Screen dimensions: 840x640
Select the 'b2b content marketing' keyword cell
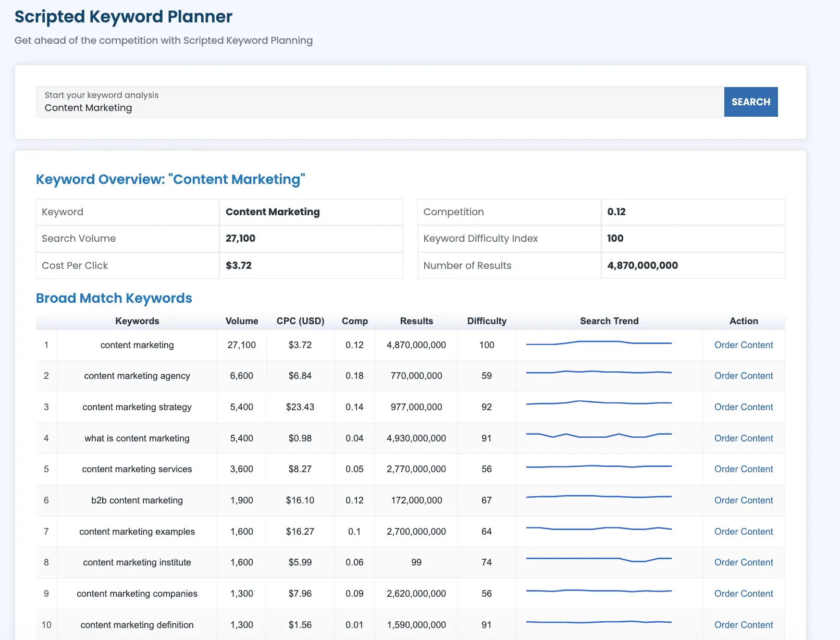point(137,500)
